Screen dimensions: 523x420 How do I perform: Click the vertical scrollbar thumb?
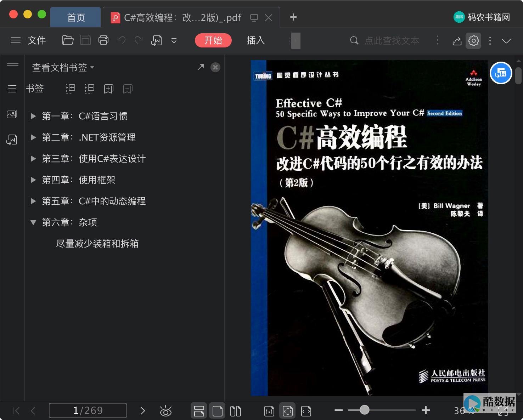[518, 76]
